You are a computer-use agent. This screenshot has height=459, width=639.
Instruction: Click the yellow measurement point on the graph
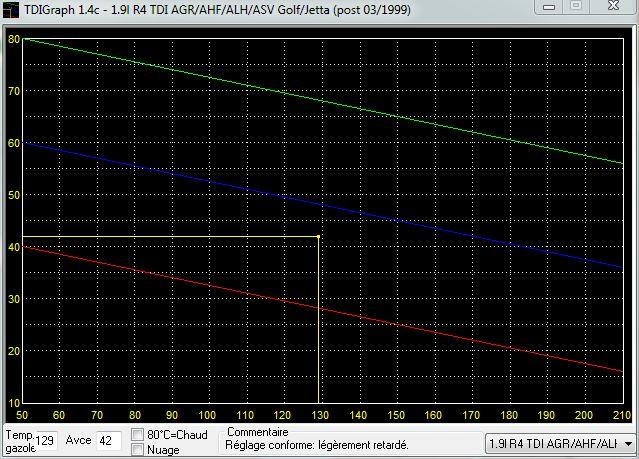318,236
